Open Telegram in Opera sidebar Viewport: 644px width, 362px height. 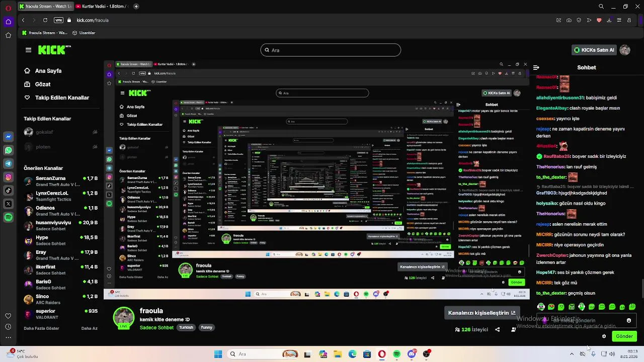click(9, 163)
